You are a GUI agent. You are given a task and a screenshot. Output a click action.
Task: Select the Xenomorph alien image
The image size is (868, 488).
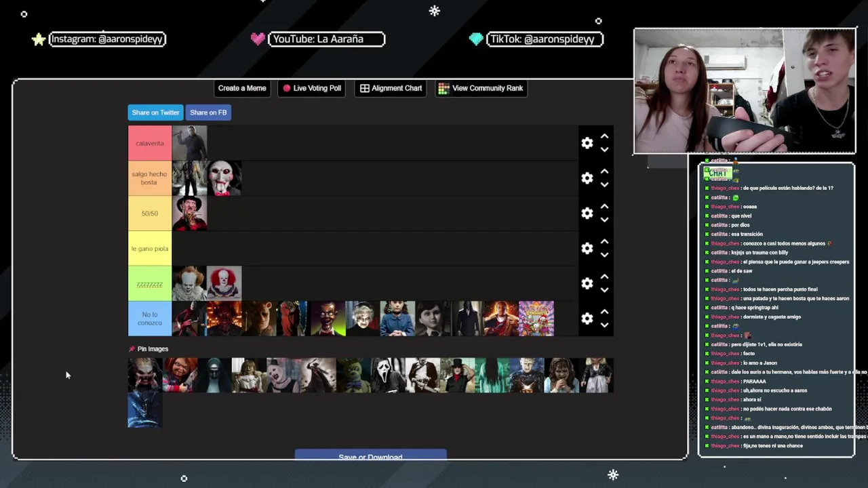click(x=145, y=410)
